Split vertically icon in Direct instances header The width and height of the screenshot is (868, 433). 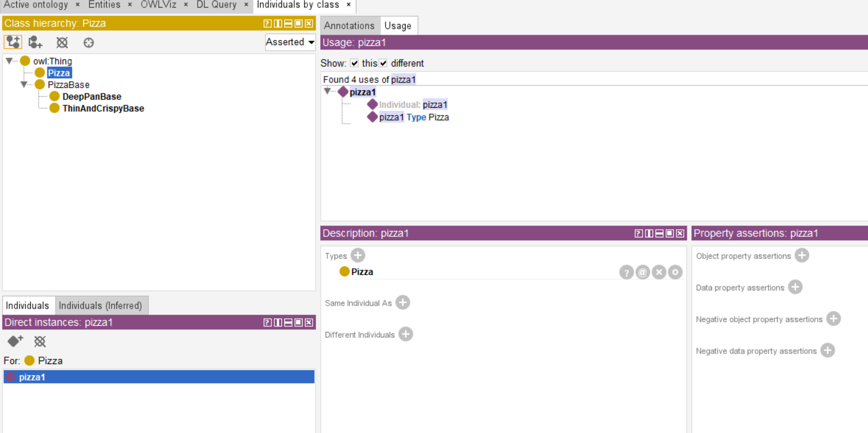point(278,322)
